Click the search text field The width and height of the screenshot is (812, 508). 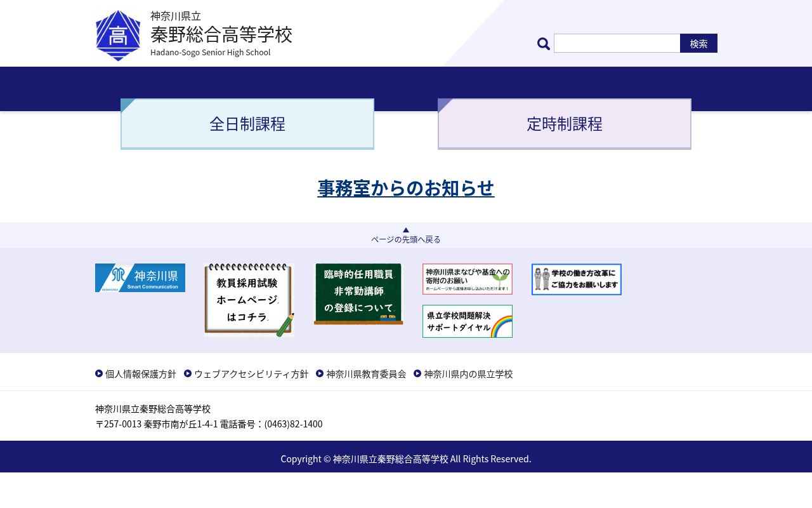[x=617, y=43]
